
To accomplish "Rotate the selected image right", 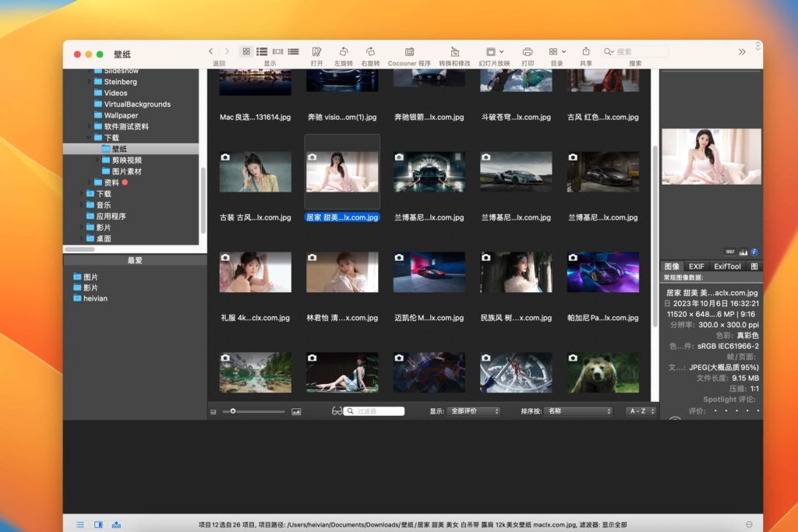I will (x=373, y=51).
